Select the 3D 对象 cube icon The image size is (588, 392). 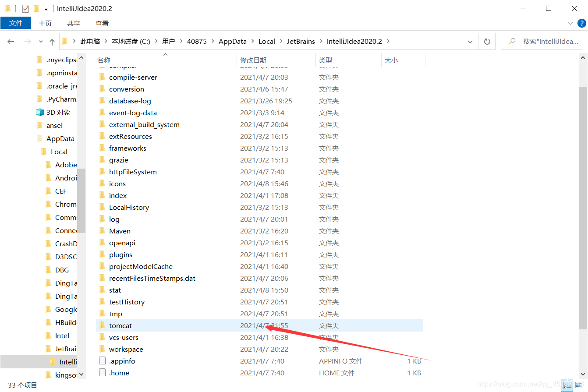coord(40,112)
